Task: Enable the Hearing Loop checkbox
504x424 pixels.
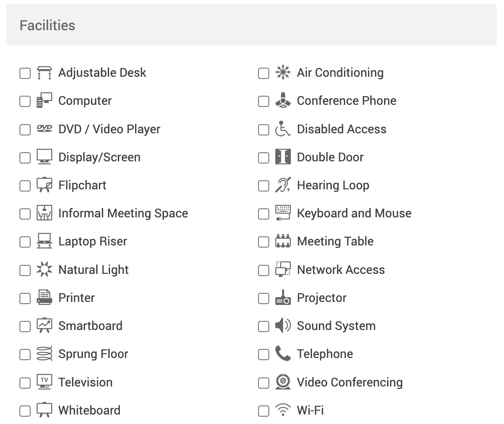Action: (263, 185)
